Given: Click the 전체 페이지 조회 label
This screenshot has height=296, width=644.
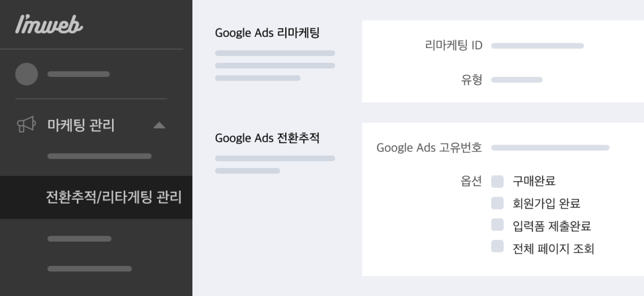Looking at the screenshot, I should (553, 249).
